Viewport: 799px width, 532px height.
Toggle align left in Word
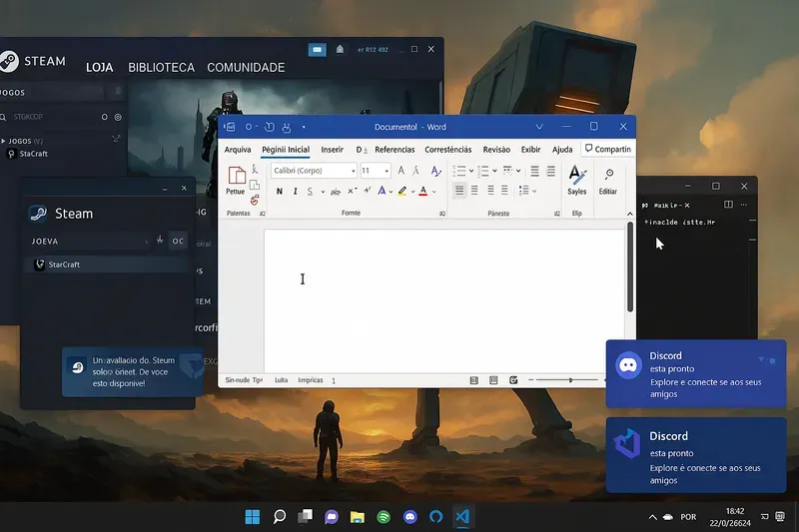click(x=459, y=191)
